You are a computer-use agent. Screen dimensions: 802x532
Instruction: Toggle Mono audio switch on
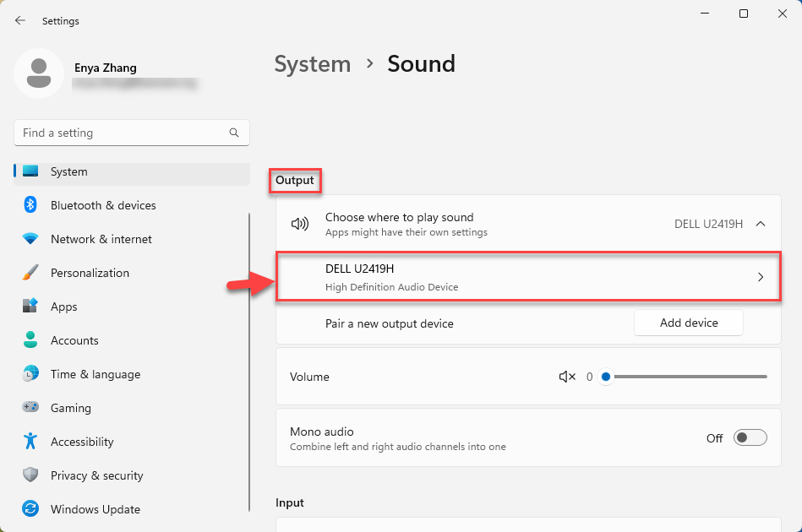(750, 437)
